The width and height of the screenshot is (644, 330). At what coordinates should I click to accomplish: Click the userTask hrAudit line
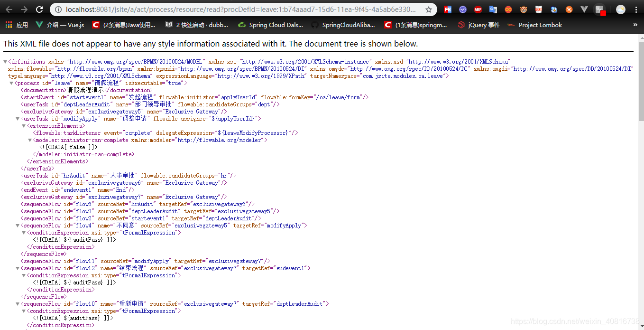(129, 176)
